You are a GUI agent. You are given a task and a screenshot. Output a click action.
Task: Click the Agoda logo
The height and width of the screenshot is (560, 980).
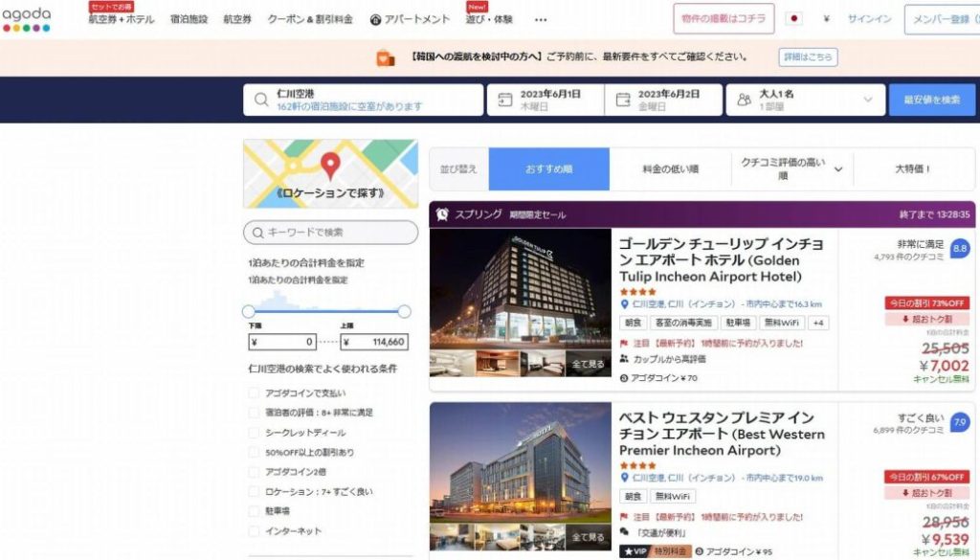(26, 18)
